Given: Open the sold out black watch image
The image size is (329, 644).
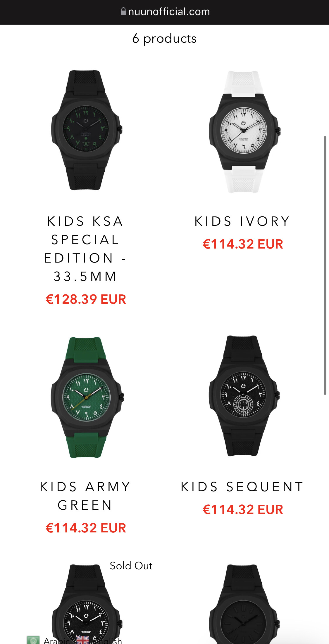Looking at the screenshot, I should [x=87, y=604].
